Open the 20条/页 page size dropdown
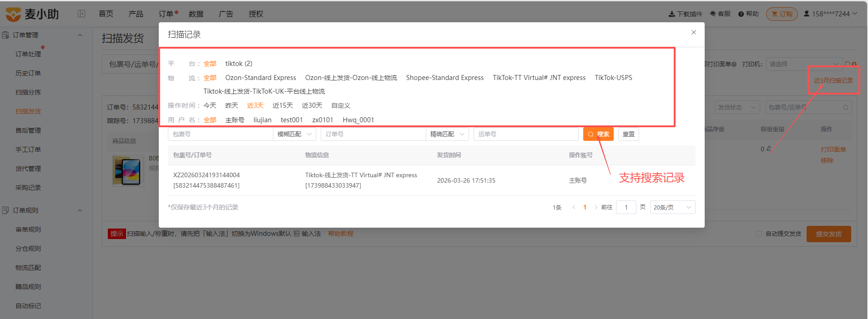Image resolution: width=868 pixels, height=319 pixels. 672,207
